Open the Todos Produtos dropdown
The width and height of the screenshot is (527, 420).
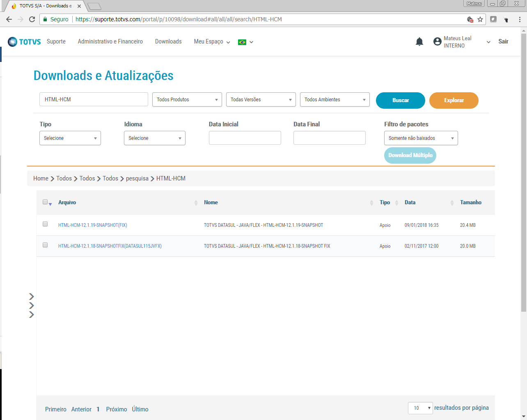pos(187,100)
